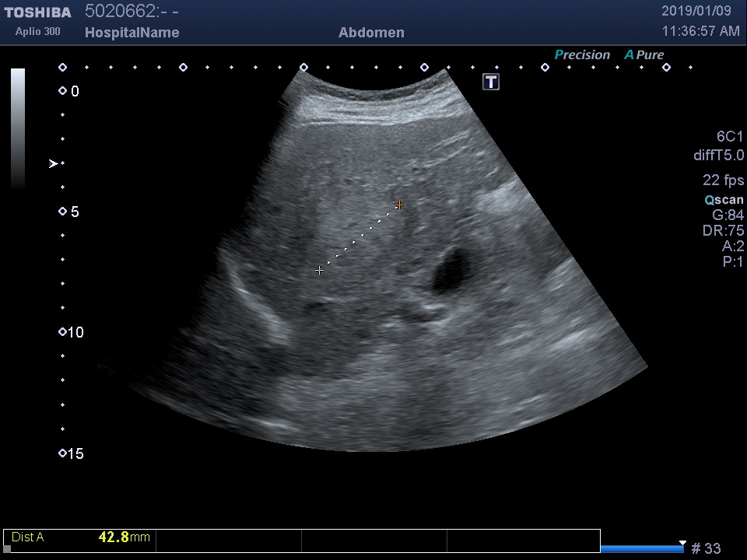Open the 6C1 transducer selection
Image resolution: width=747 pixels, height=560 pixels.
pyautogui.click(x=730, y=137)
